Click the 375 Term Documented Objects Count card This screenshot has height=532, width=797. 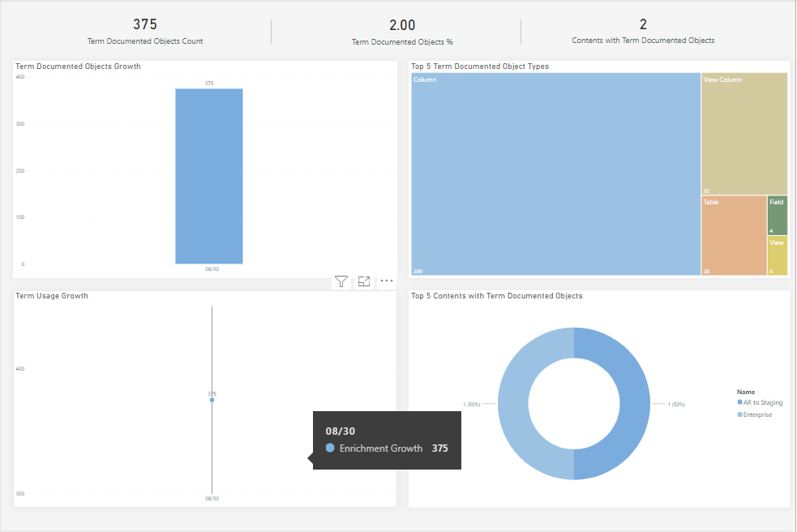(x=145, y=32)
